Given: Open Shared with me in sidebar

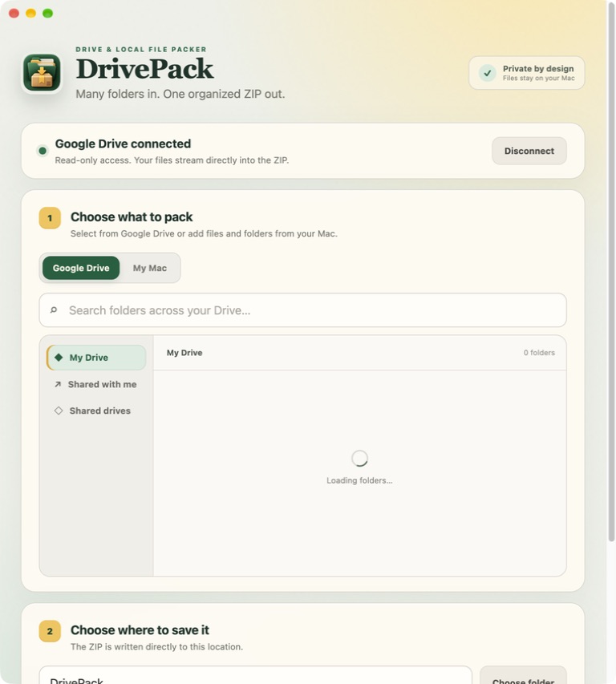Looking at the screenshot, I should [96, 384].
